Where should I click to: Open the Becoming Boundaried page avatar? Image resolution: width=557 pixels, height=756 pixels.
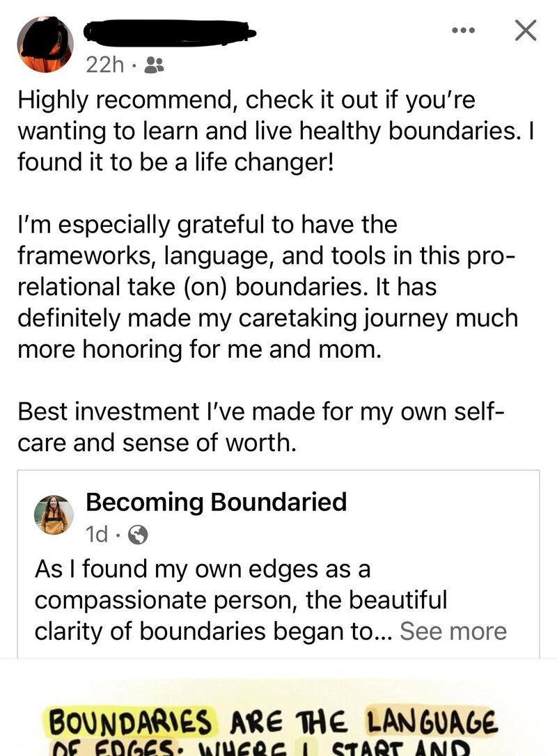(54, 515)
